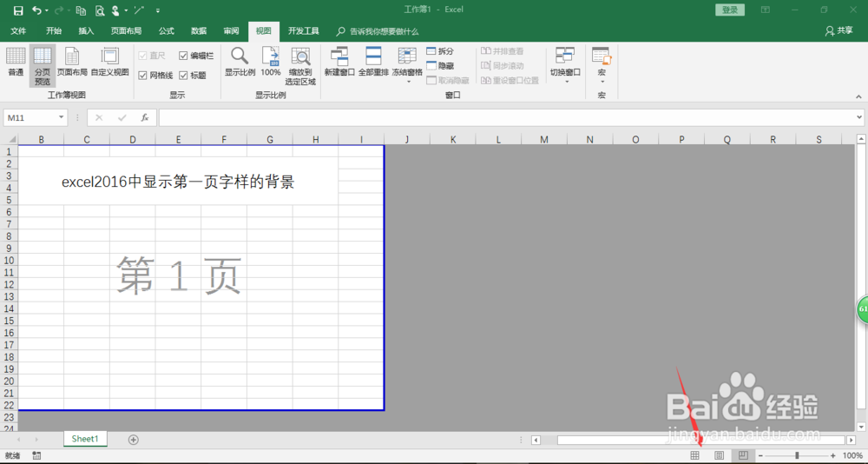The image size is (868, 464).
Task: Zoom to selection (缩放到选定区域)
Action: click(x=300, y=66)
